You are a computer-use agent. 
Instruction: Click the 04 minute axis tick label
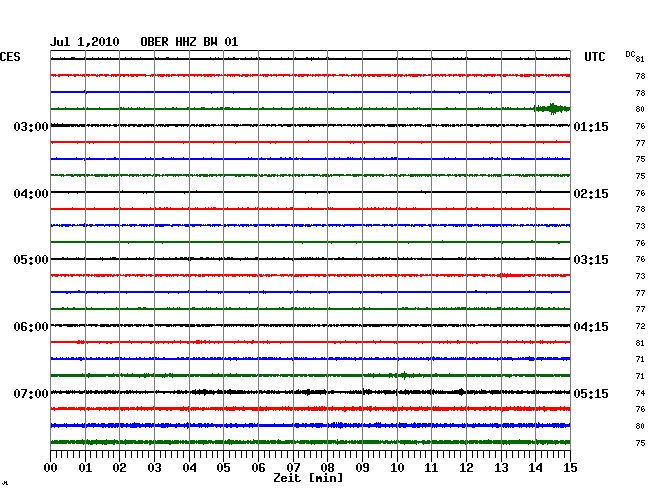[189, 468]
